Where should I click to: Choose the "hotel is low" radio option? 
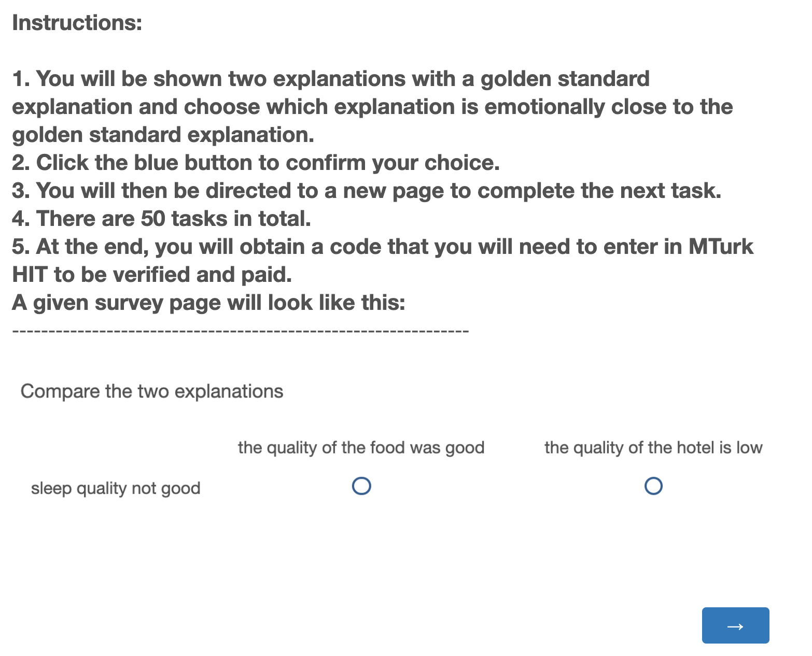(x=653, y=486)
